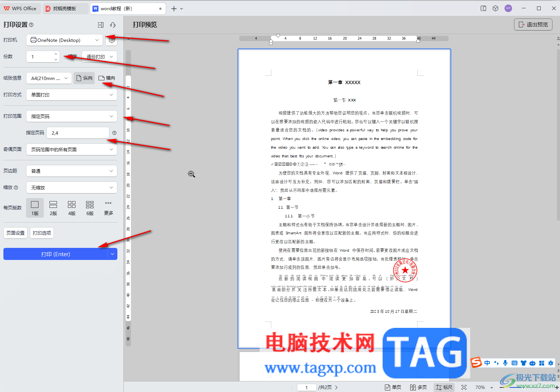Toggle 中 Chinese input mode in IME bar
Viewport: 560px width, 392px height.
pos(487,363)
